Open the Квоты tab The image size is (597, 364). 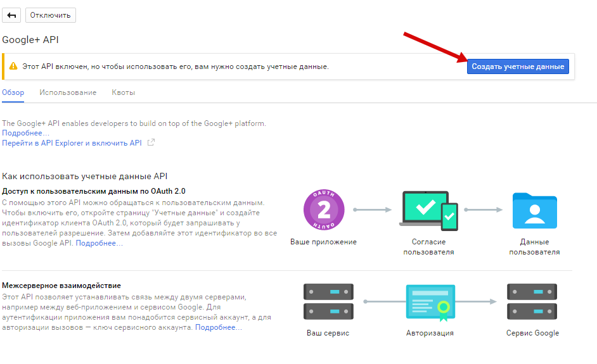(123, 92)
